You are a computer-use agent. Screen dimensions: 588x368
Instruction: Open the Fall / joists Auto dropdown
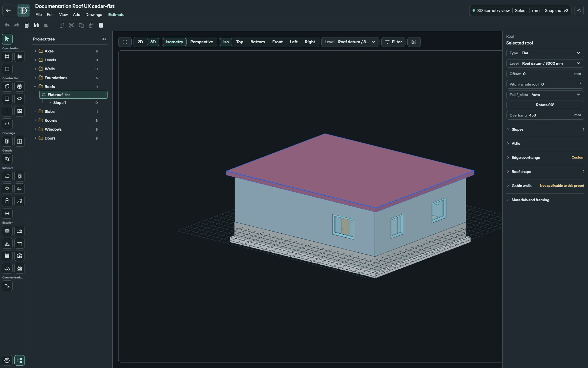(x=545, y=95)
